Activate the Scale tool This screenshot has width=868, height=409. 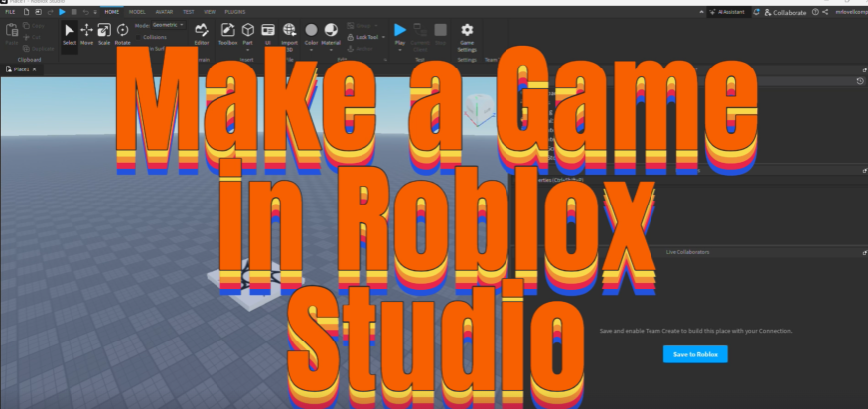[104, 34]
